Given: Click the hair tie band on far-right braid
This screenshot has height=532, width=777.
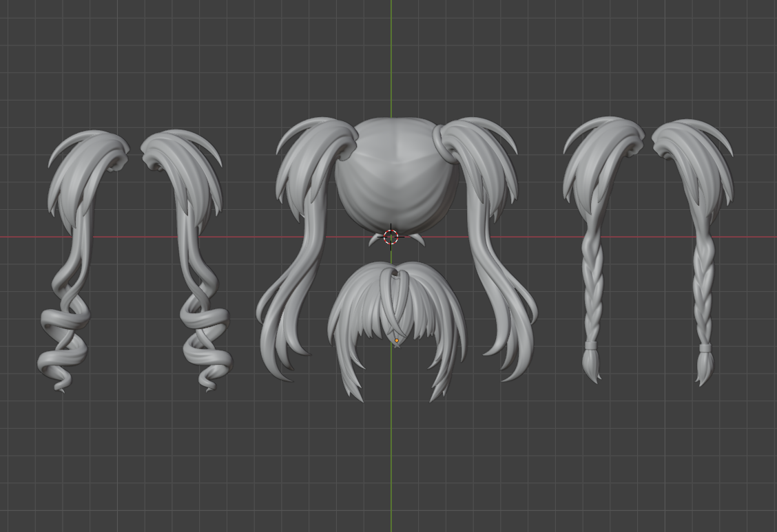Looking at the screenshot, I should (705, 348).
